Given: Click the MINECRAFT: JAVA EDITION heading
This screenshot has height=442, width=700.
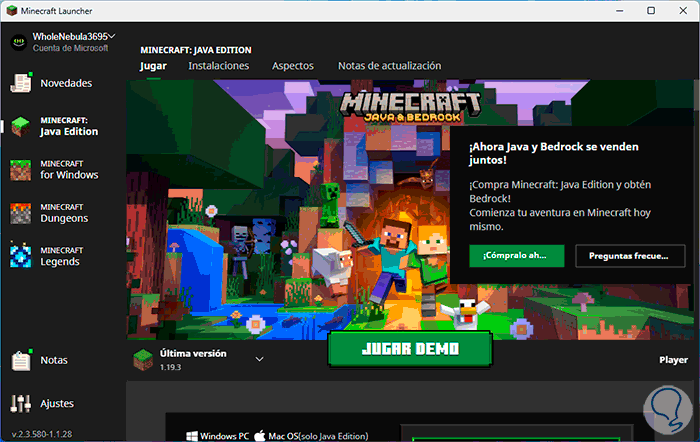Looking at the screenshot, I should click(x=196, y=50).
